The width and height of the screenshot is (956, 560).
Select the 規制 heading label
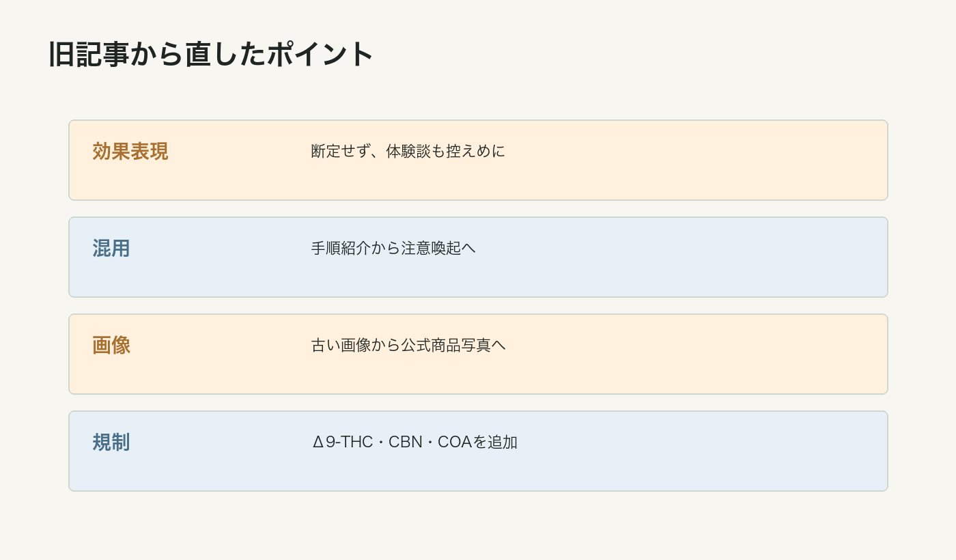click(x=111, y=443)
